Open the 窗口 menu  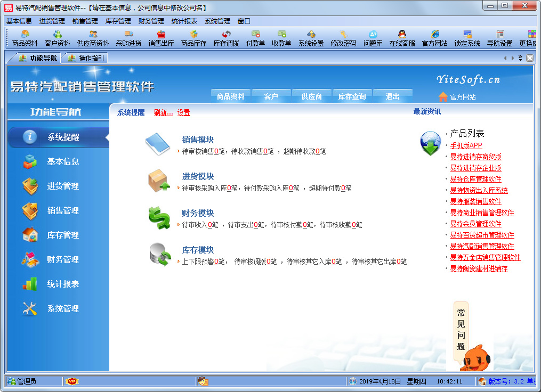point(244,21)
